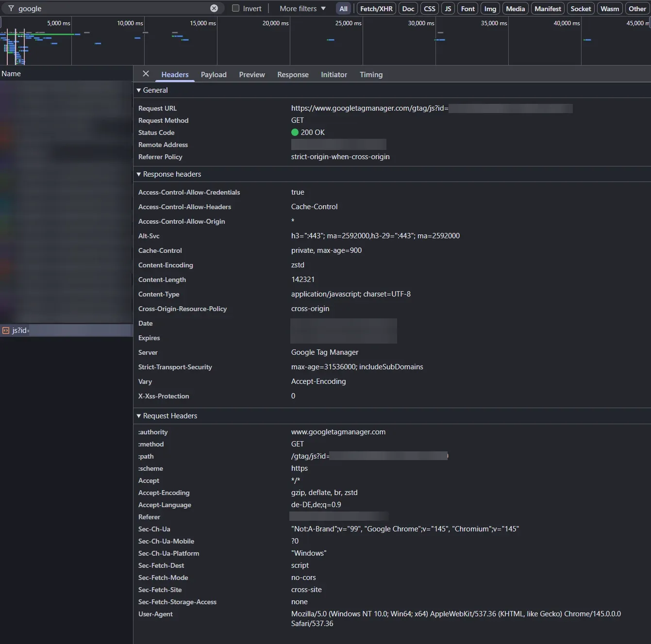Close the request details pane with the X
The image size is (651, 644).
coord(145,74)
